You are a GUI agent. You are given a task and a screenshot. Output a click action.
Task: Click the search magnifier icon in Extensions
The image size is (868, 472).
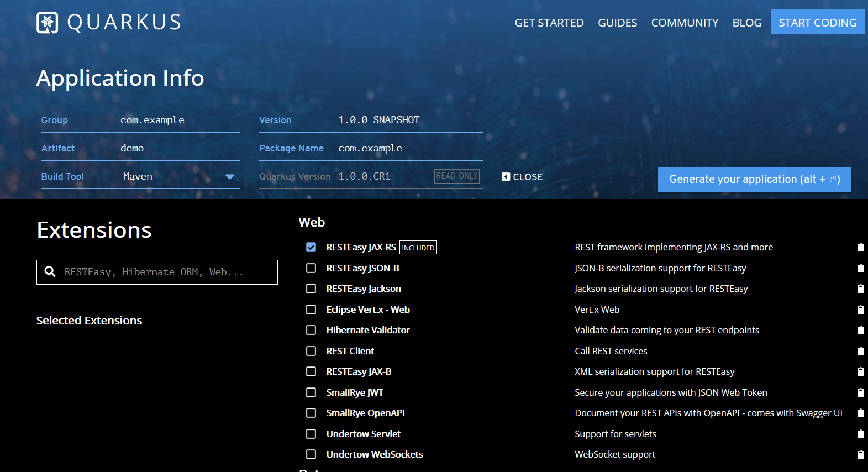pyautogui.click(x=50, y=272)
